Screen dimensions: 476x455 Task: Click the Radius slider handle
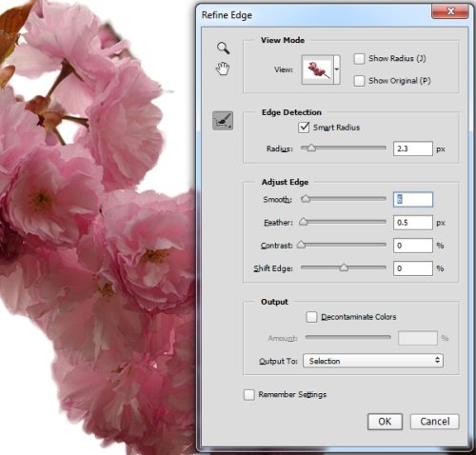311,148
